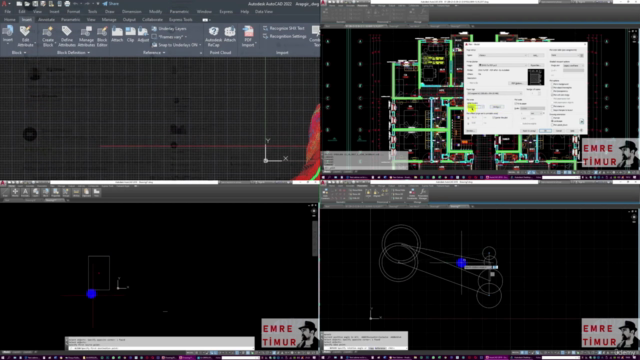
Task: Click the PDF Options button in Plot dialog
Action: [518, 83]
